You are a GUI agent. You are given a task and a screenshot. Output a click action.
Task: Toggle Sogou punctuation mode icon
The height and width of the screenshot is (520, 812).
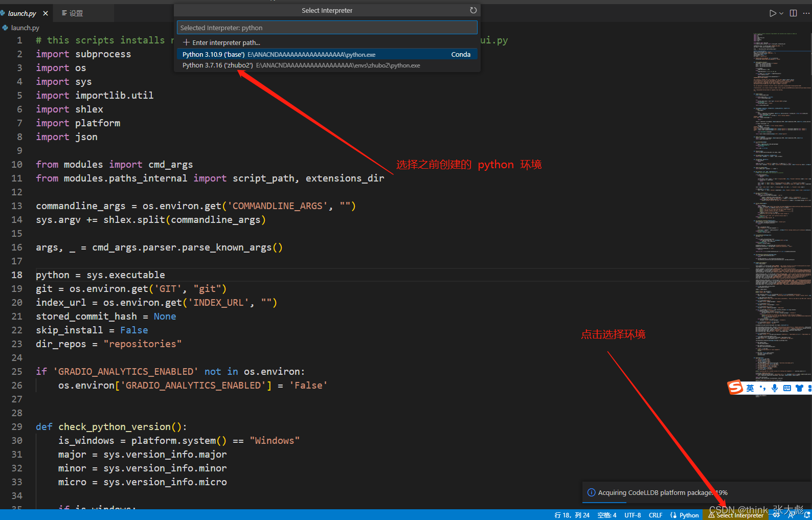click(763, 388)
